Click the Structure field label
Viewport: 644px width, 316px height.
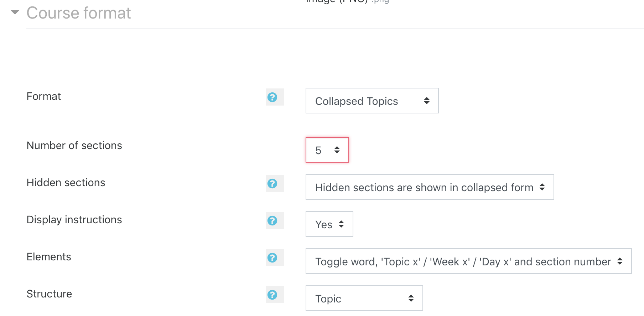(x=49, y=294)
